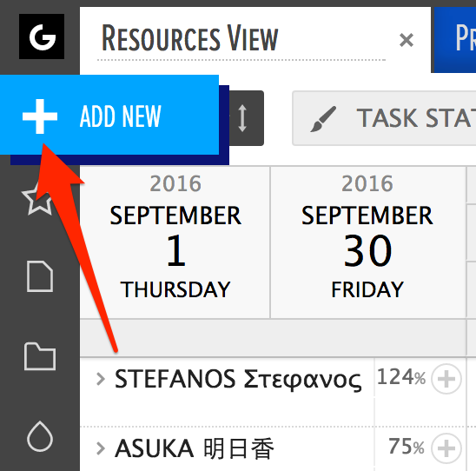Click the water drop sidebar icon
Screen dimensions: 476x471
point(40,436)
